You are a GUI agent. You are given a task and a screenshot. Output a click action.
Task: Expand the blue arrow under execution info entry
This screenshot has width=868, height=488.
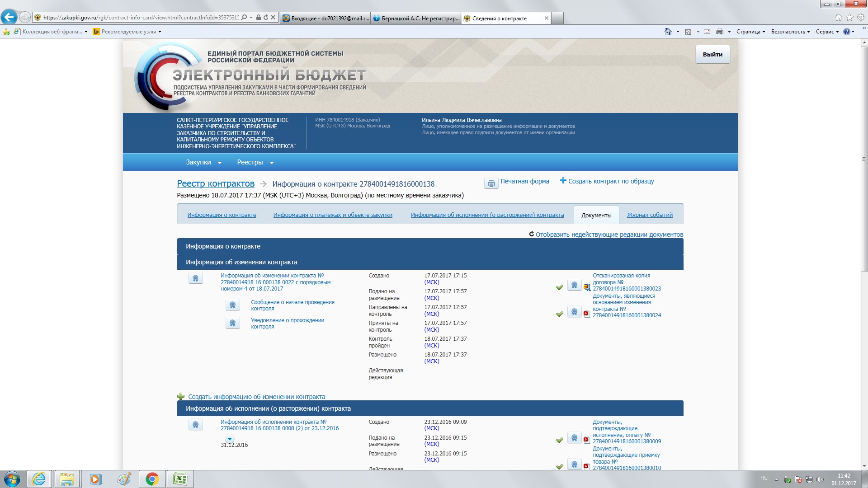(230, 439)
